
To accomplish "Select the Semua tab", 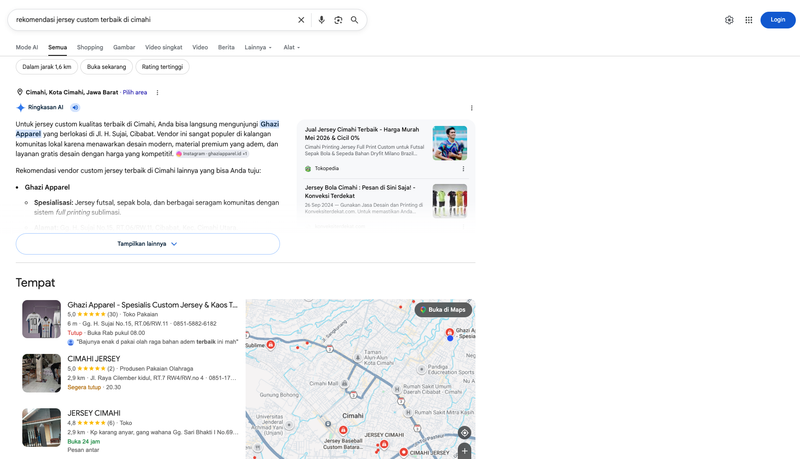I will (x=58, y=47).
